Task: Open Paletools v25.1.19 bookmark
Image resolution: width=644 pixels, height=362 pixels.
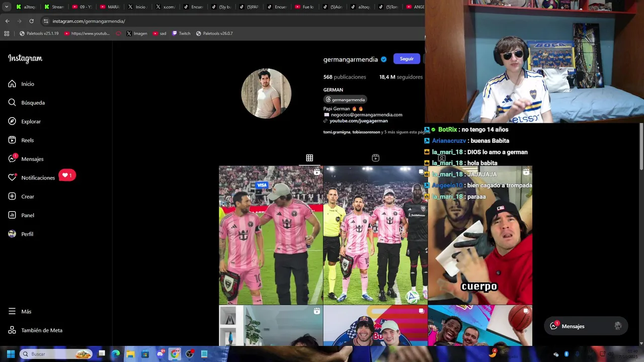Action: [39, 34]
